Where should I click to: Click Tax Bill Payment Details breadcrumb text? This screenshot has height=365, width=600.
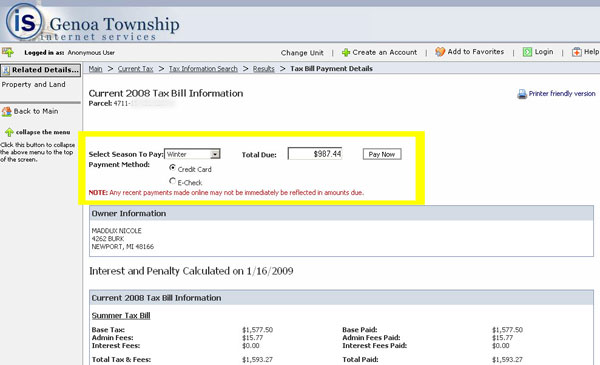tap(331, 69)
